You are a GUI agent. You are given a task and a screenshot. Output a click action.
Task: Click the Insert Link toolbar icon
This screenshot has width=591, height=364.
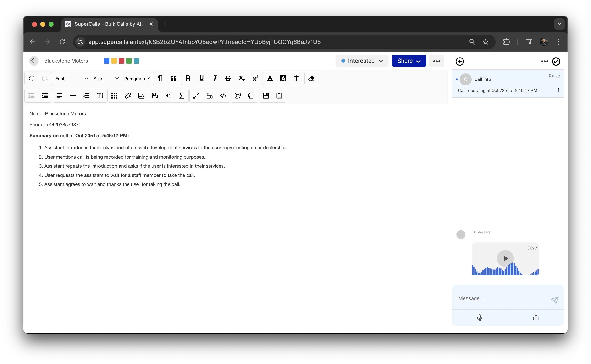point(128,96)
